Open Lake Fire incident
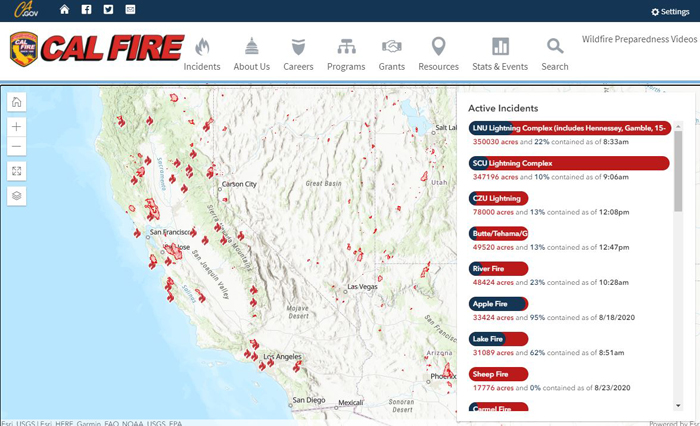Image resolution: width=700 pixels, height=426 pixels. point(498,339)
